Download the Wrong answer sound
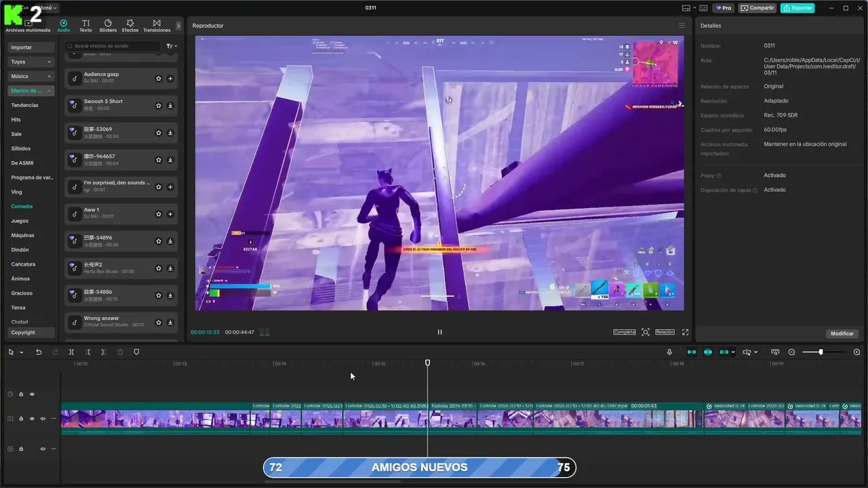 pyautogui.click(x=170, y=323)
